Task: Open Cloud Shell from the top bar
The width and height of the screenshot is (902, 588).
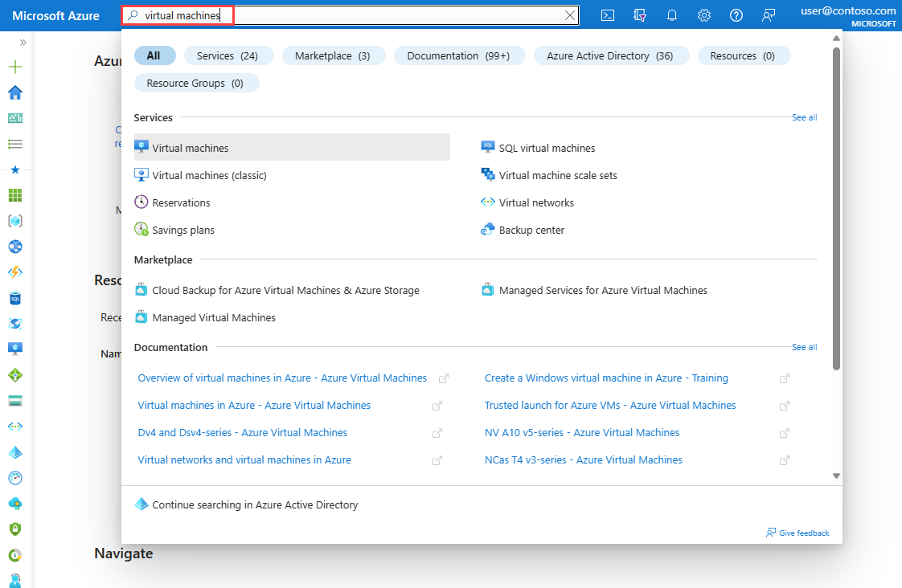Action: pyautogui.click(x=609, y=15)
